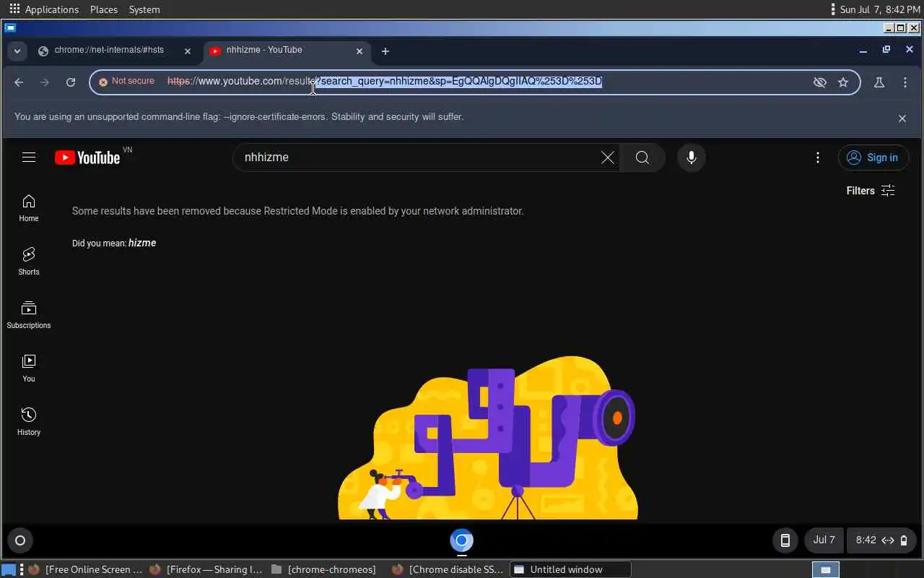924x578 pixels.
Task: Click the top panel clock Sun Jul 7
Action: [x=880, y=9]
